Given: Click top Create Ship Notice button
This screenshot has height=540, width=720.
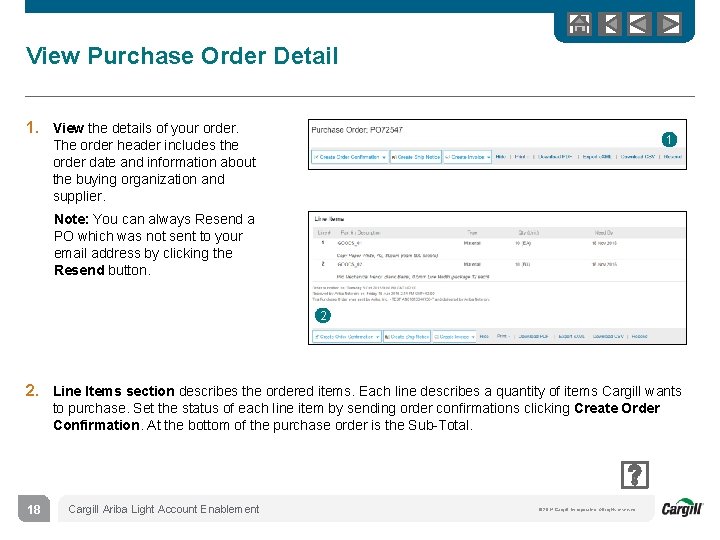Looking at the screenshot, I should pos(416,157).
